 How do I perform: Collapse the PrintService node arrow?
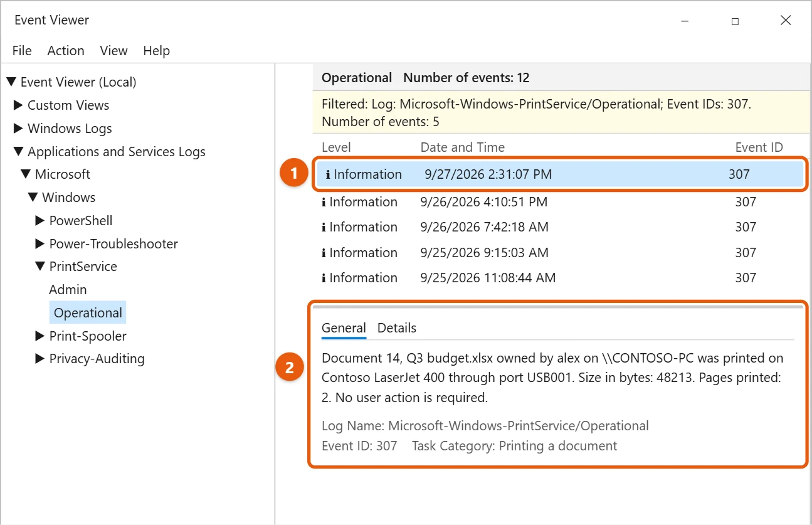click(x=41, y=267)
